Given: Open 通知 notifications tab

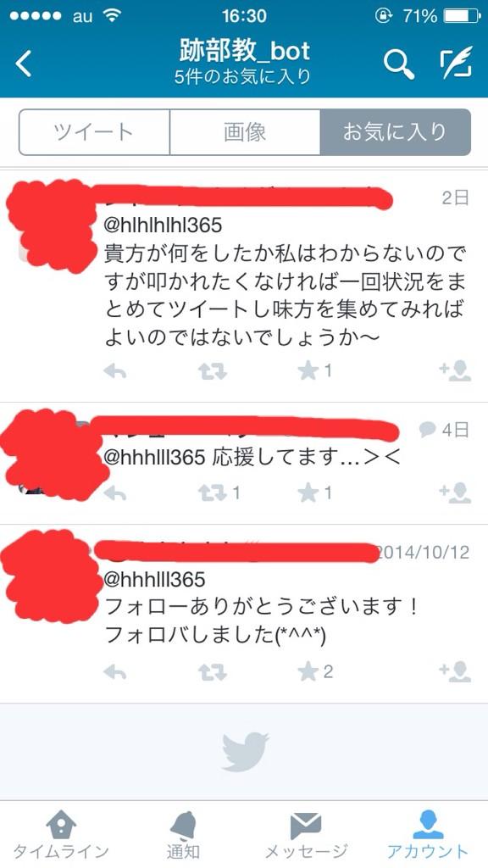Looking at the screenshot, I should click(x=183, y=834).
